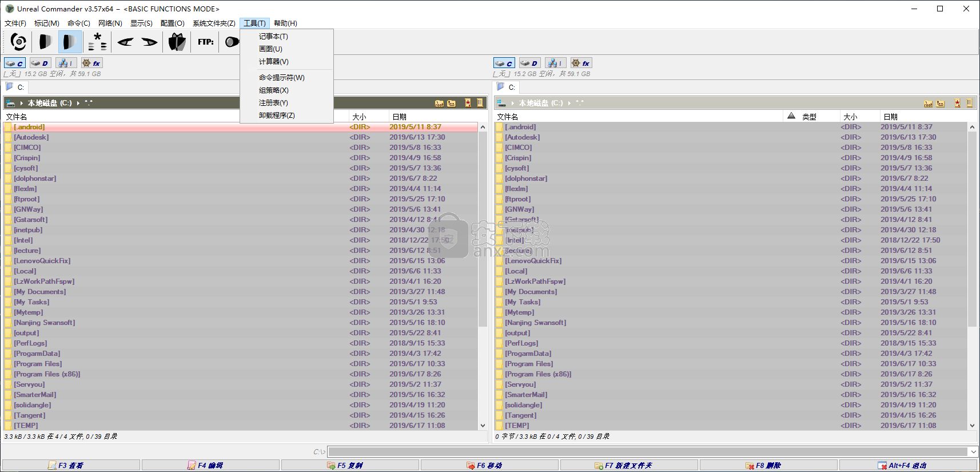Viewport: 980px width, 472px height.
Task: Click the F8 删除 button
Action: 768,465
